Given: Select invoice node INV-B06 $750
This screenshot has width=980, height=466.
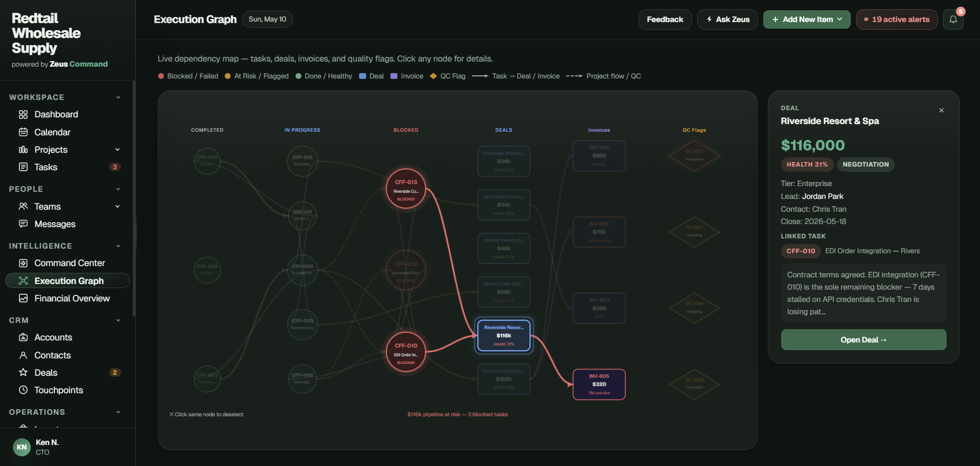Looking at the screenshot, I should 599,232.
